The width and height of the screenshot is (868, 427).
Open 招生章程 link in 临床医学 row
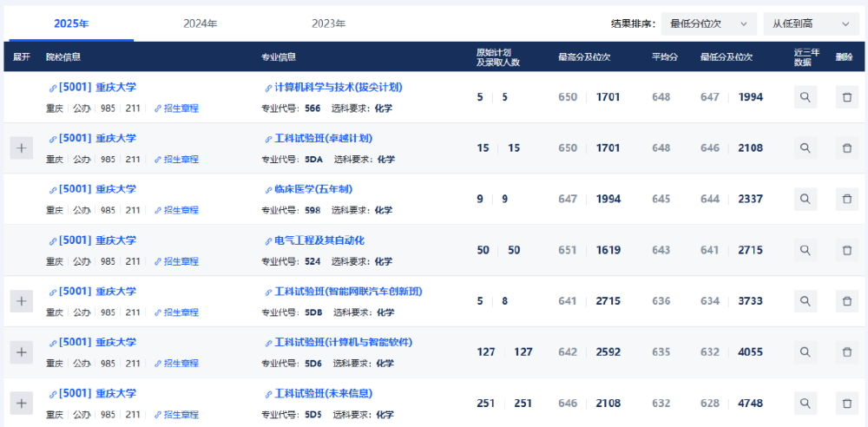(x=176, y=210)
